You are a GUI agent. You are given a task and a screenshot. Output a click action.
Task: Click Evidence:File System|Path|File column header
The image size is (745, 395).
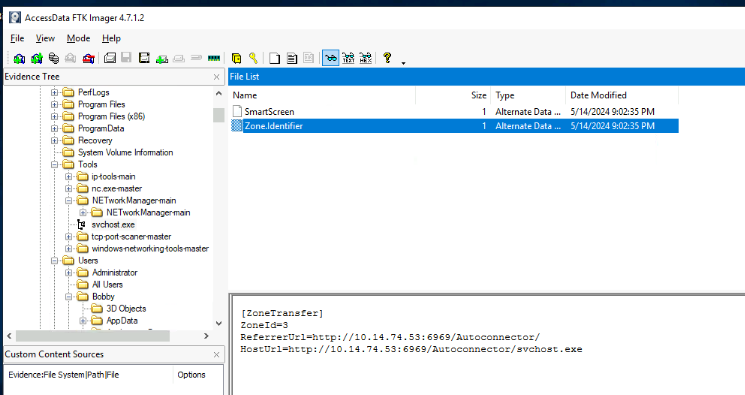click(x=89, y=375)
